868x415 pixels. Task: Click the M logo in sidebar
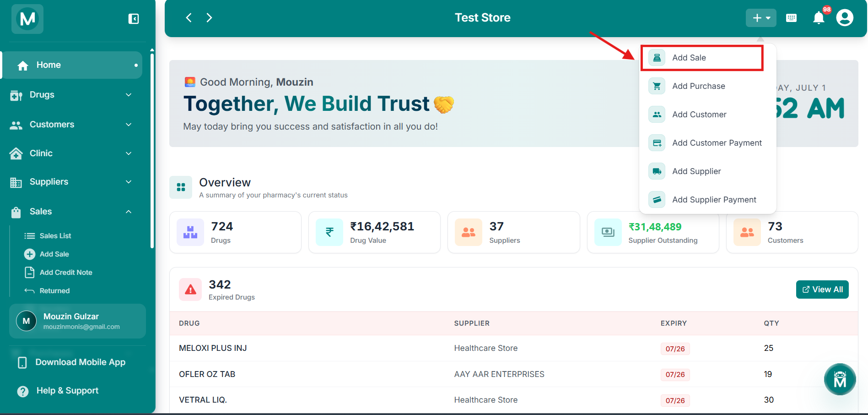coord(27,19)
